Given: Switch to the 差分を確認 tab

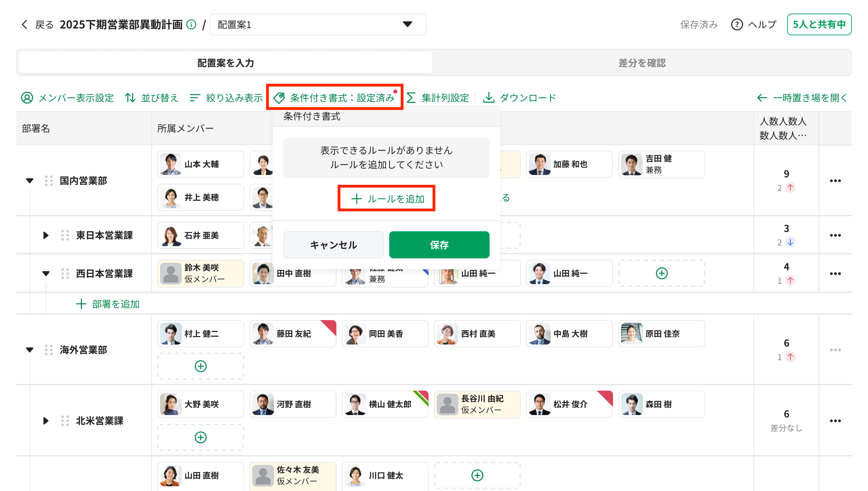Looking at the screenshot, I should tap(642, 63).
